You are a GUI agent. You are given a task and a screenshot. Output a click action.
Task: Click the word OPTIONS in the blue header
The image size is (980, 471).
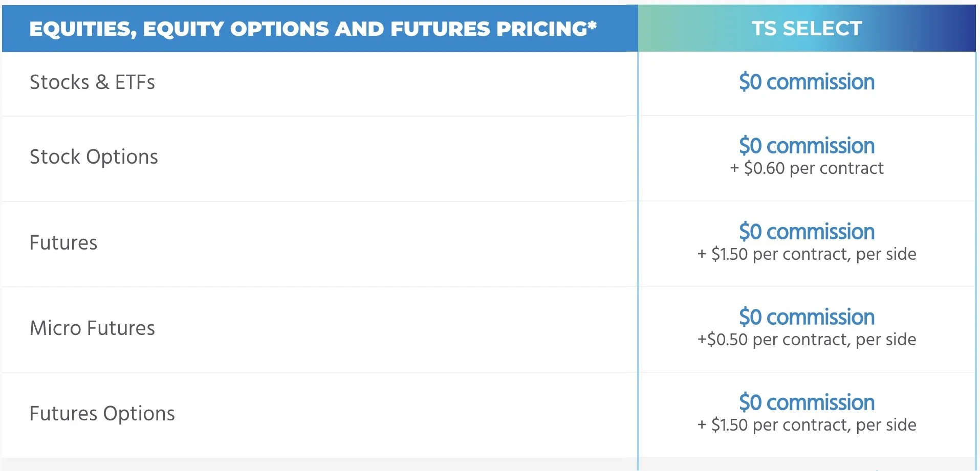point(279,29)
